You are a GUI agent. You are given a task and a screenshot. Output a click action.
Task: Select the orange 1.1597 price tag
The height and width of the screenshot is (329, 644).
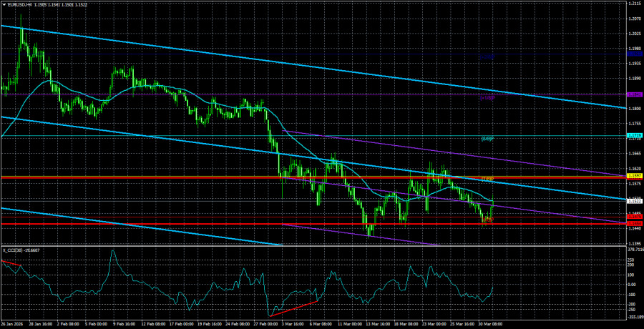pyautogui.click(x=633, y=176)
